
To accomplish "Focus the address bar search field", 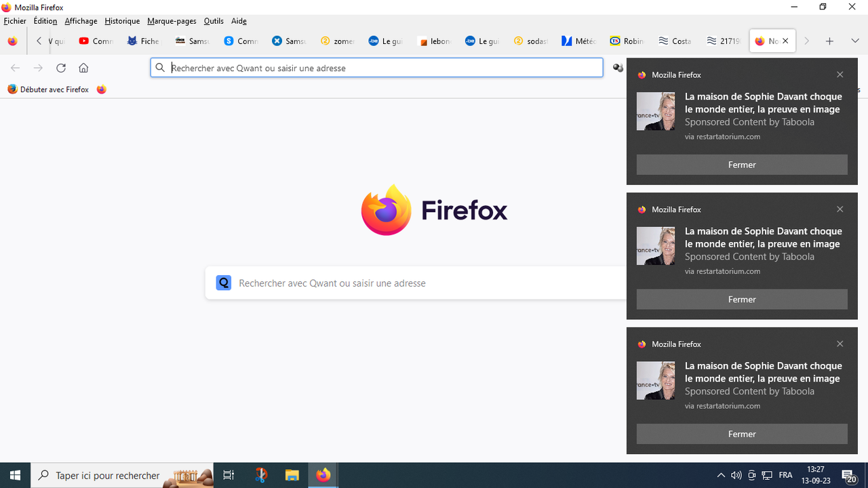I will [376, 68].
